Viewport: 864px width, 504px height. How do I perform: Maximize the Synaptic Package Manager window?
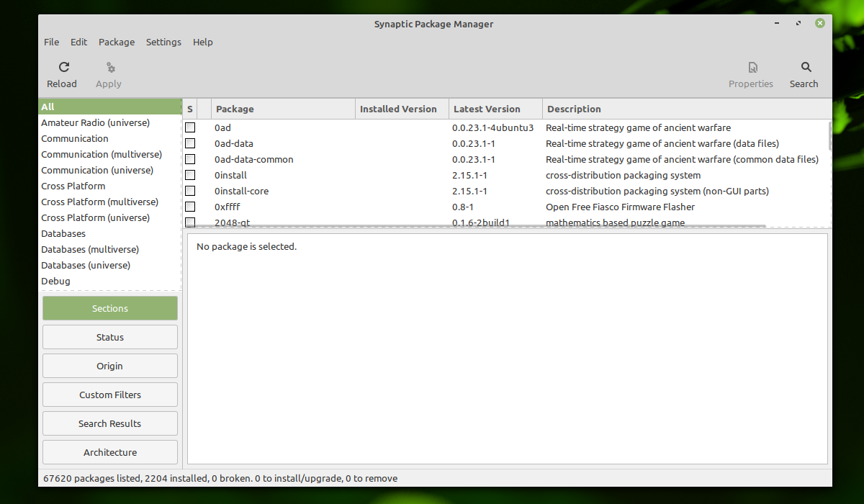point(798,23)
